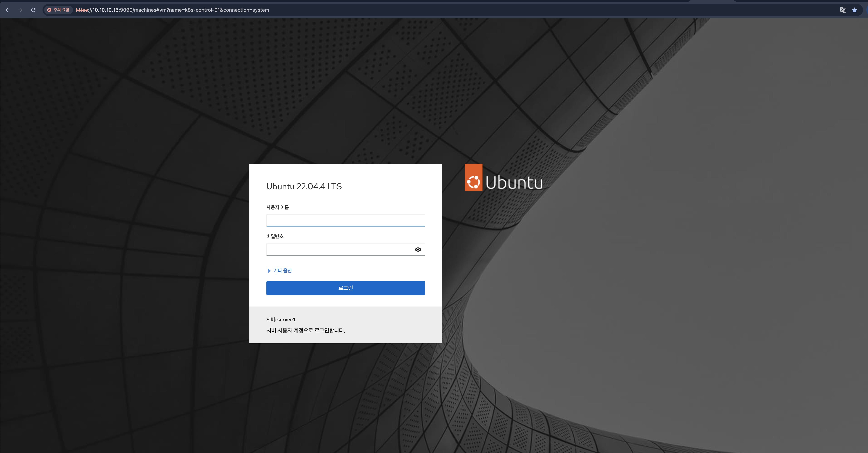The width and height of the screenshot is (868, 453).
Task: Click the '서버: server4' server name text
Action: (x=281, y=319)
